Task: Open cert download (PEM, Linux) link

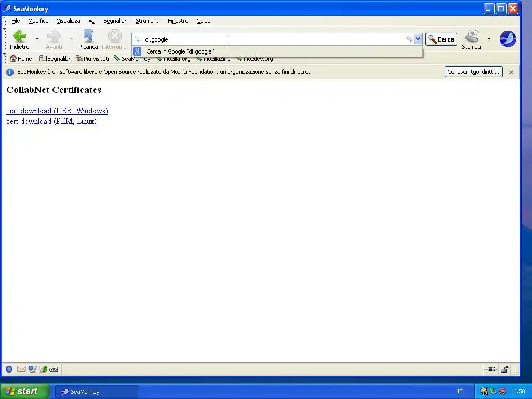Action: tap(51, 121)
